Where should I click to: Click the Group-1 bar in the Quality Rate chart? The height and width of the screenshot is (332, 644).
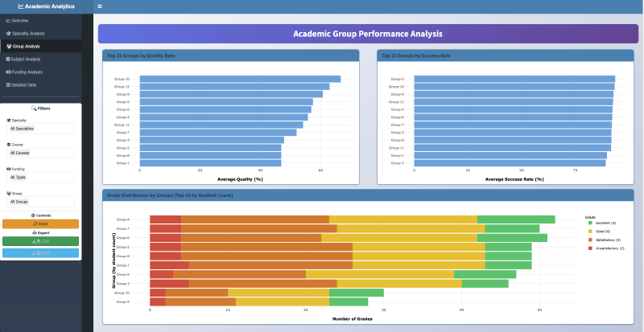coord(210,163)
